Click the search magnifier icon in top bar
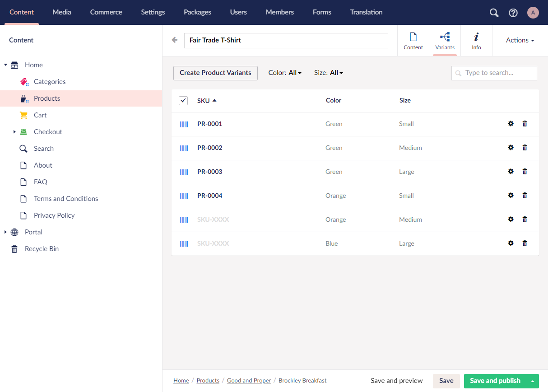This screenshot has width=548, height=392. pos(494,13)
